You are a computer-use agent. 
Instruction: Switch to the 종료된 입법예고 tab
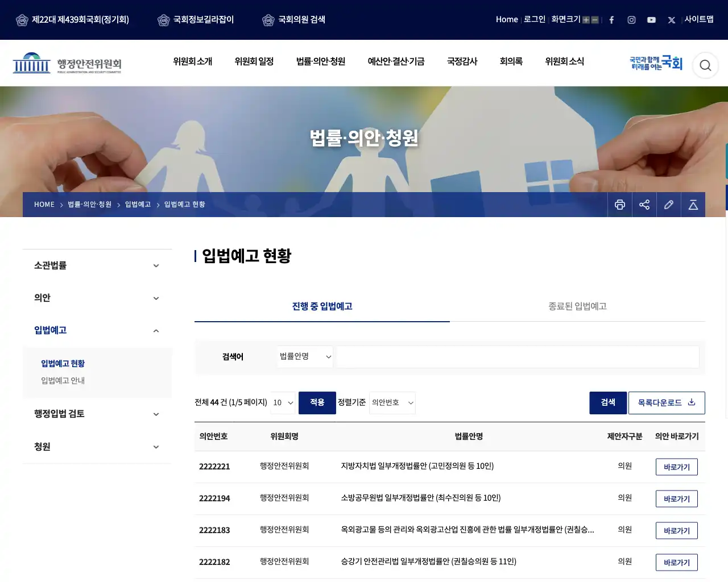(x=577, y=306)
